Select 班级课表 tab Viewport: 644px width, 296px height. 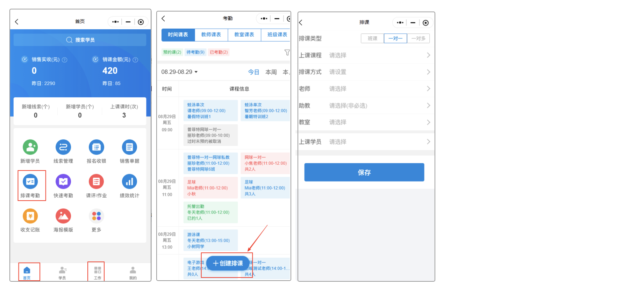[276, 35]
